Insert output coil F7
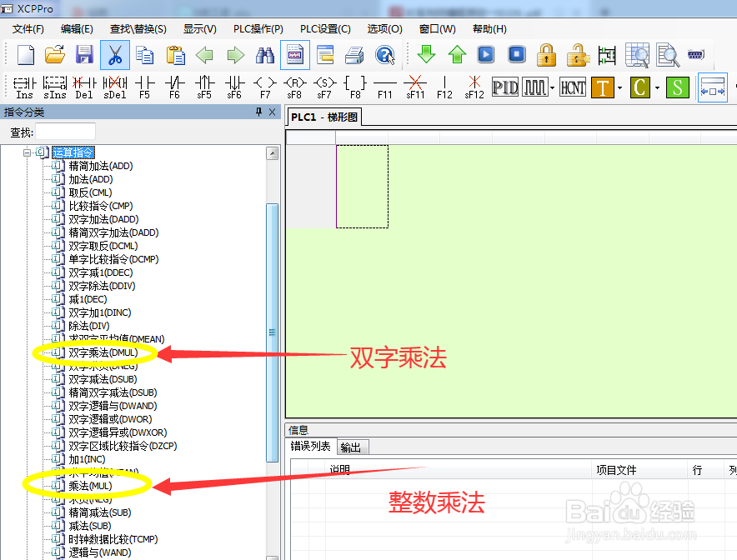 coord(265,87)
